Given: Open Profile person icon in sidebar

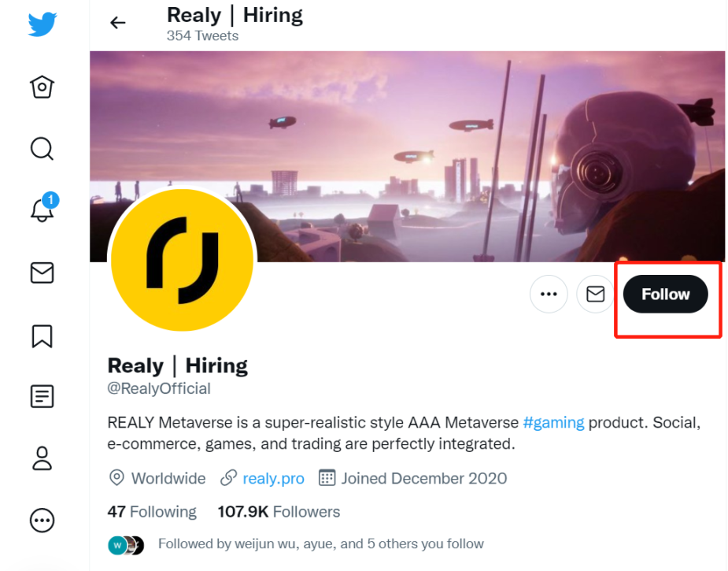Looking at the screenshot, I should tap(42, 458).
